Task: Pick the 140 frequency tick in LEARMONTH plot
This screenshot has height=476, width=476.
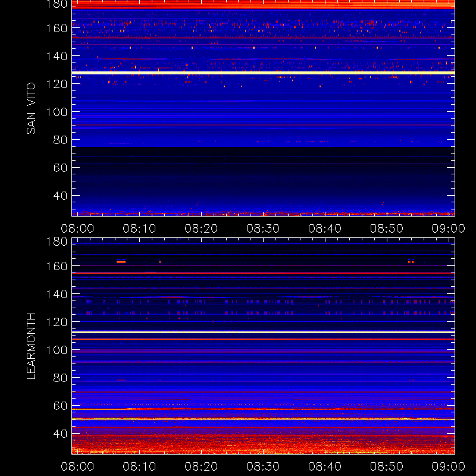Action: 57,294
